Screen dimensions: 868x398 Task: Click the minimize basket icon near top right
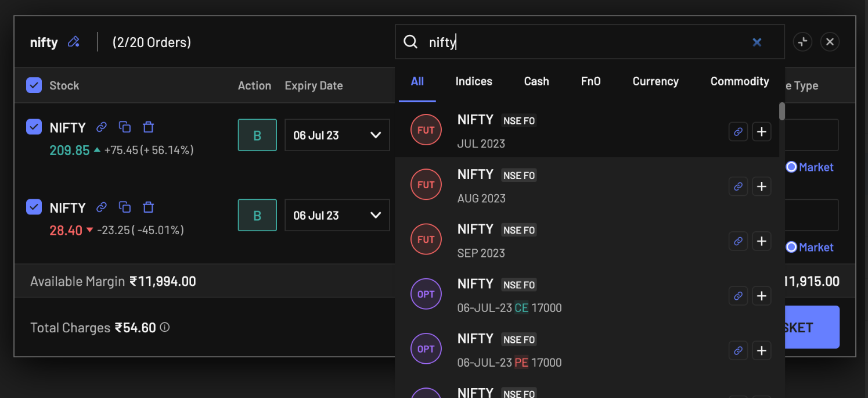click(x=802, y=42)
